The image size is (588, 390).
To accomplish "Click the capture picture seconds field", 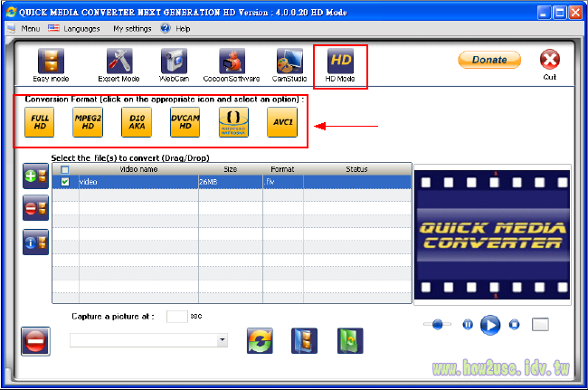I will pos(177,317).
